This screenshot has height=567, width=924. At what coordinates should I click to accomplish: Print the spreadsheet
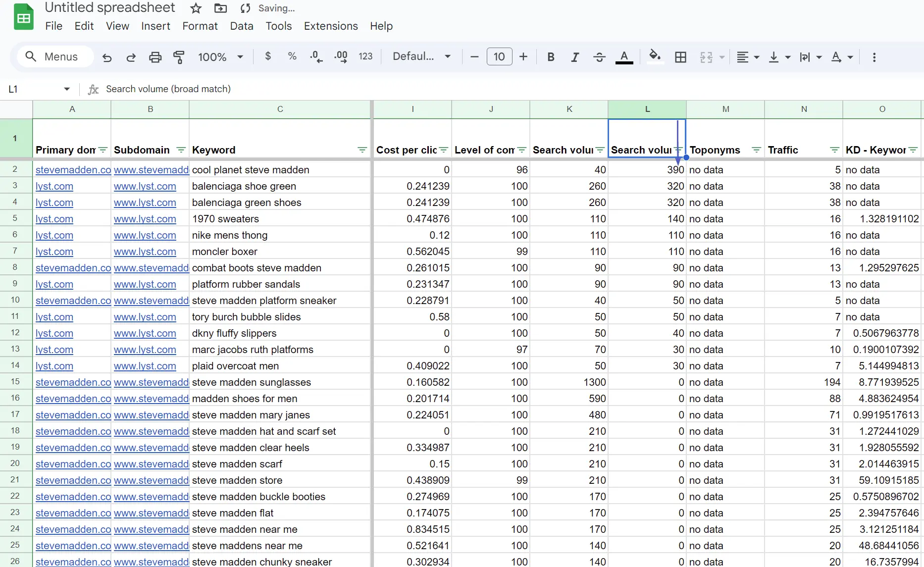tap(155, 57)
